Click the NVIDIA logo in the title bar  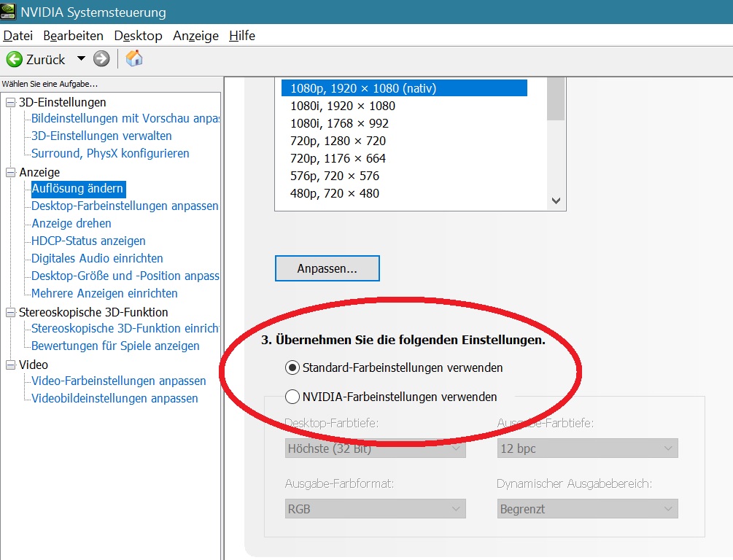click(8, 11)
